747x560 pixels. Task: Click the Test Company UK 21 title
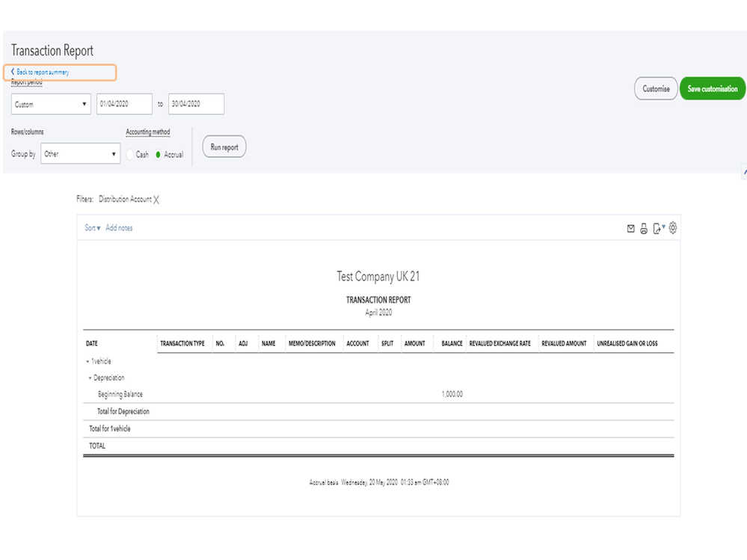(378, 277)
